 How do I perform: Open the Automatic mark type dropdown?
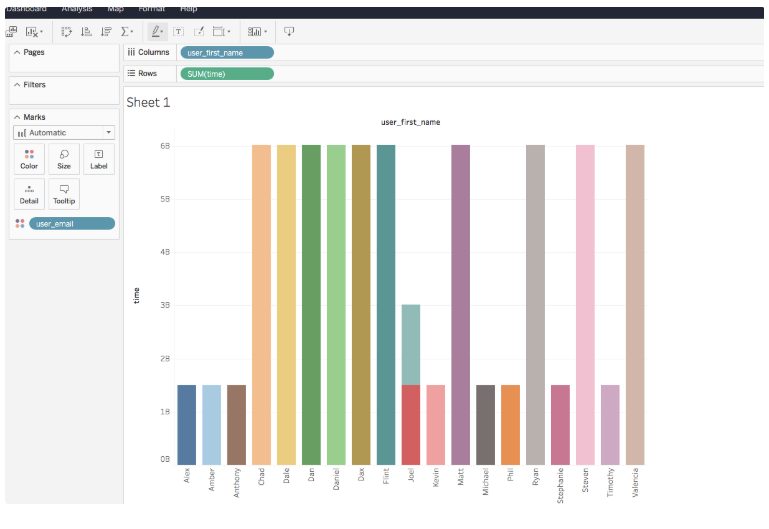[x=64, y=132]
